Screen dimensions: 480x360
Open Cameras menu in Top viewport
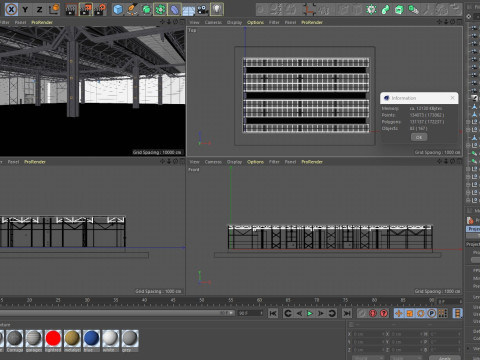(213, 22)
